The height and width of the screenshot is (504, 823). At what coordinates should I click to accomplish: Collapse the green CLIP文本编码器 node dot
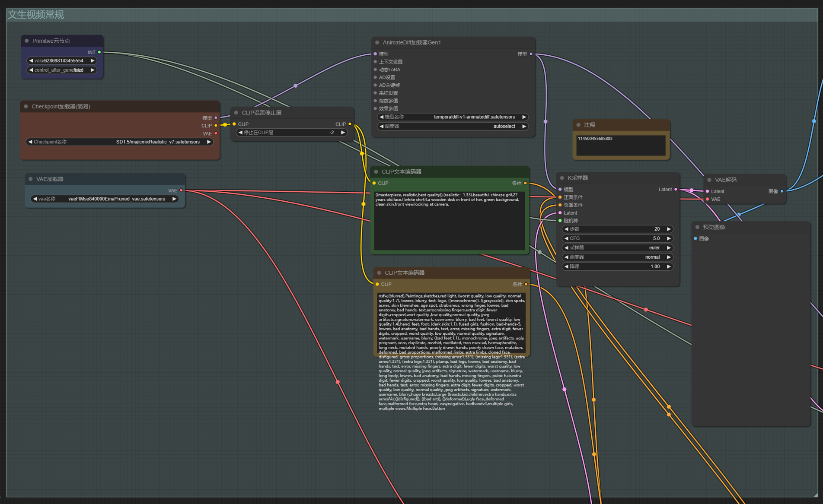pyautogui.click(x=376, y=172)
